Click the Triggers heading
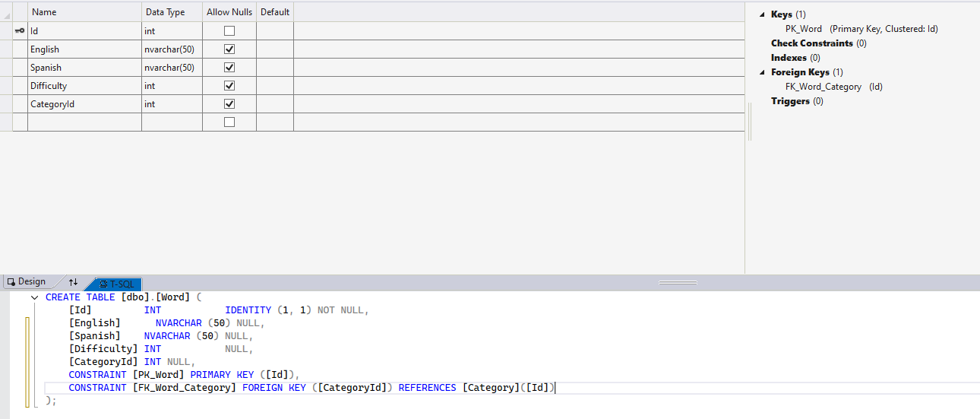The width and height of the screenshot is (980, 419). (790, 101)
